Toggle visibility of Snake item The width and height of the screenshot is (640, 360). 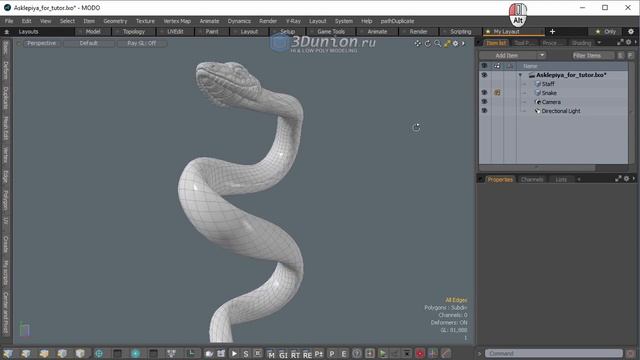(484, 93)
